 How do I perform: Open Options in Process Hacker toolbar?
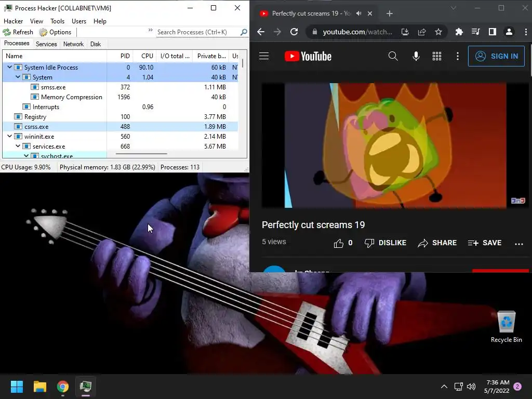[x=55, y=32]
